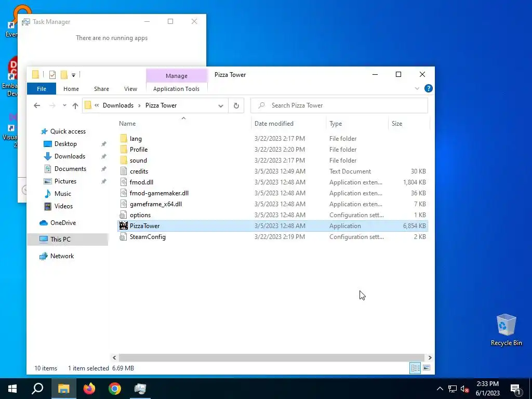Open Music in the navigation pane
Screen dimensions: 532x399
pos(63,194)
